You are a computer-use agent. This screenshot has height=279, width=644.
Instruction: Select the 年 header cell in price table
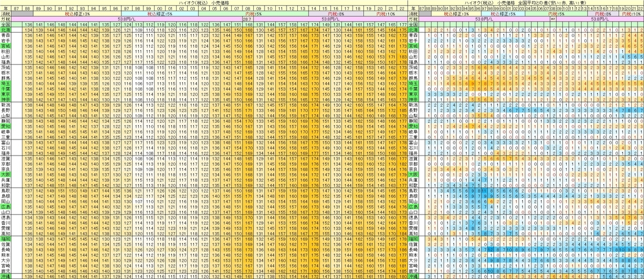[x=6, y=8]
